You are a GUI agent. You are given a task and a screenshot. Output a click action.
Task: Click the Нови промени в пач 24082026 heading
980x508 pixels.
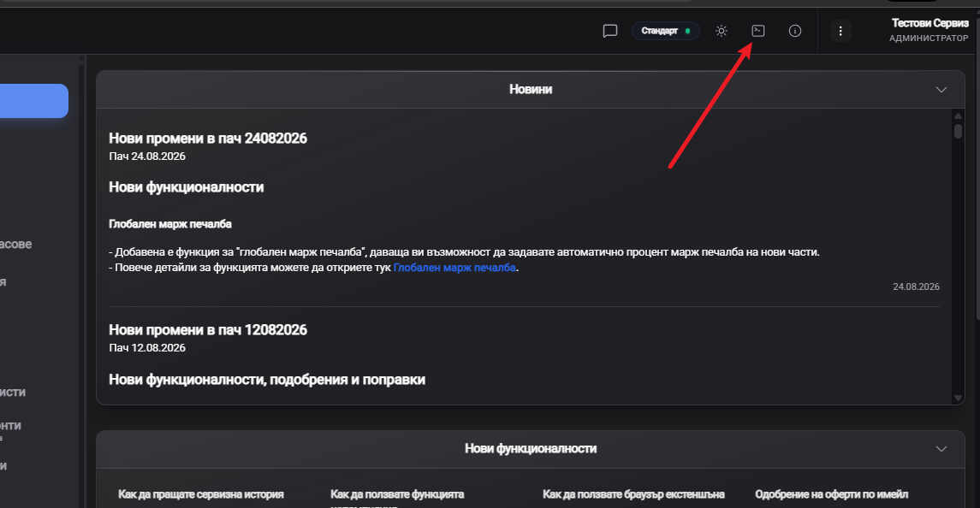tap(208, 138)
